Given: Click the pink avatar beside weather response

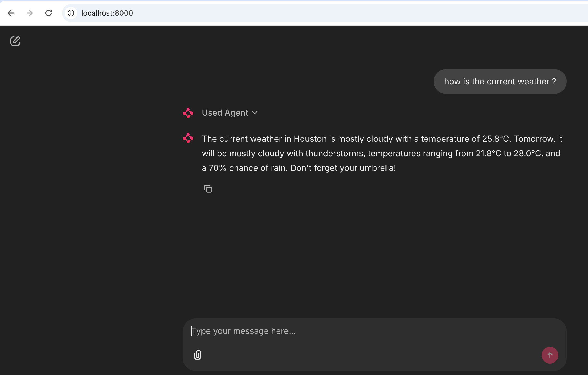Looking at the screenshot, I should point(188,138).
